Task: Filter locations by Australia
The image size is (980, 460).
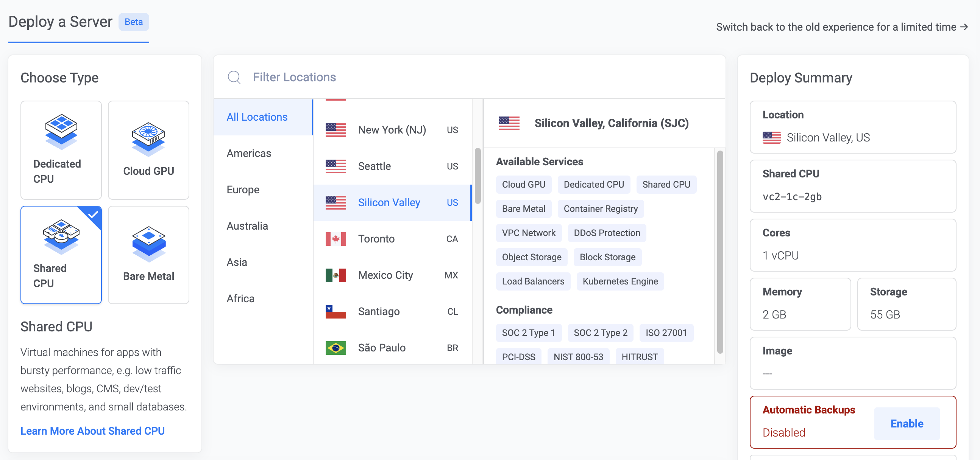Action: [263, 226]
